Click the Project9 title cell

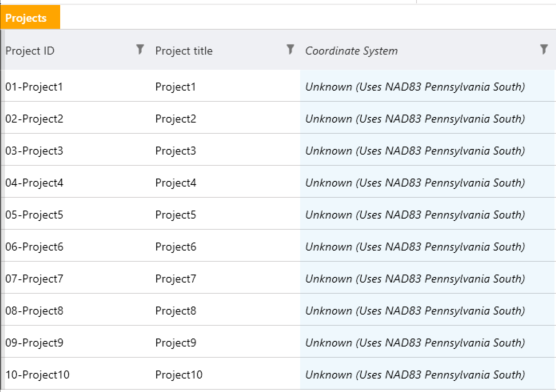tap(225, 342)
